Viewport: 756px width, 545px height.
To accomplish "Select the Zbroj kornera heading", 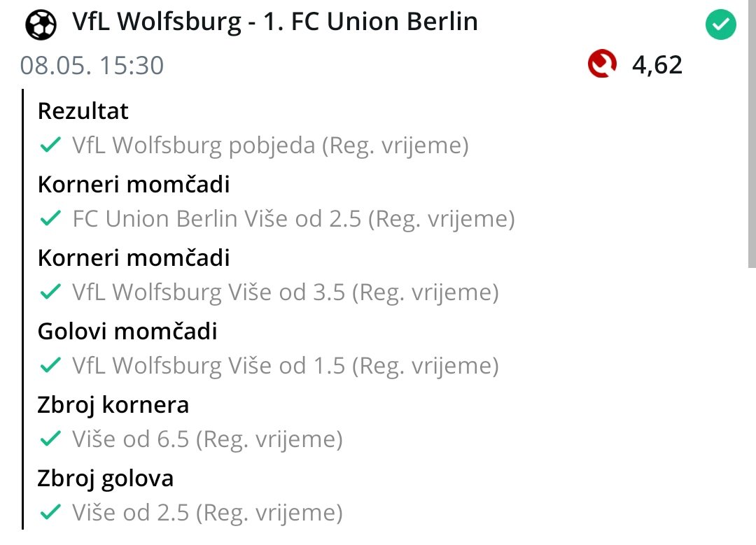I will tap(113, 404).
